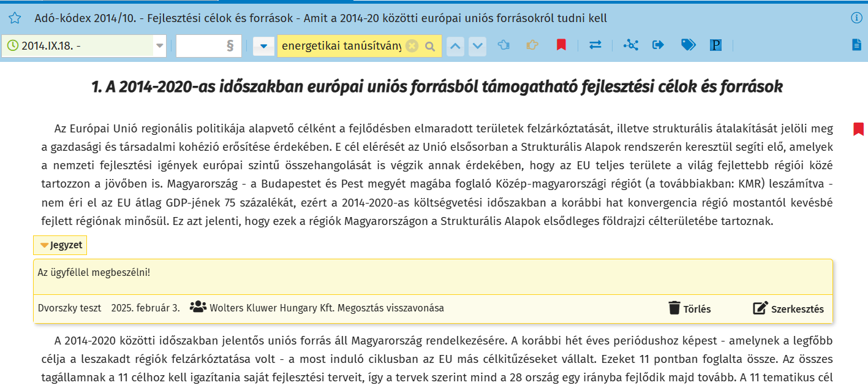This screenshot has height=385, width=868.
Task: Open the document info icon
Action: coord(856,18)
